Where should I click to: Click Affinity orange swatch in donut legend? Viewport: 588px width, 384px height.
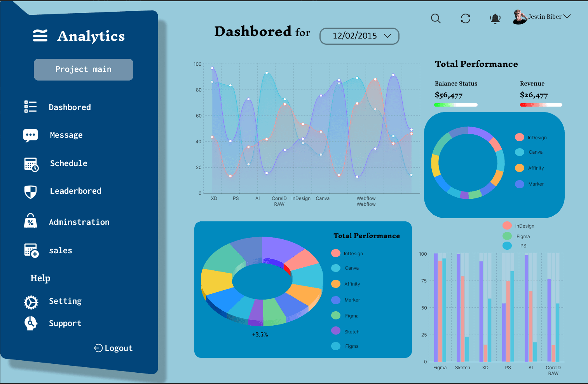(x=520, y=168)
